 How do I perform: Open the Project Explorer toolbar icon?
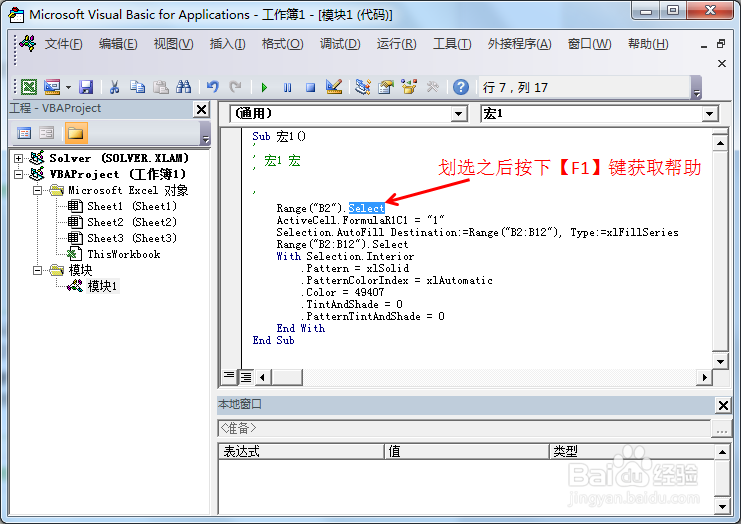click(x=363, y=87)
